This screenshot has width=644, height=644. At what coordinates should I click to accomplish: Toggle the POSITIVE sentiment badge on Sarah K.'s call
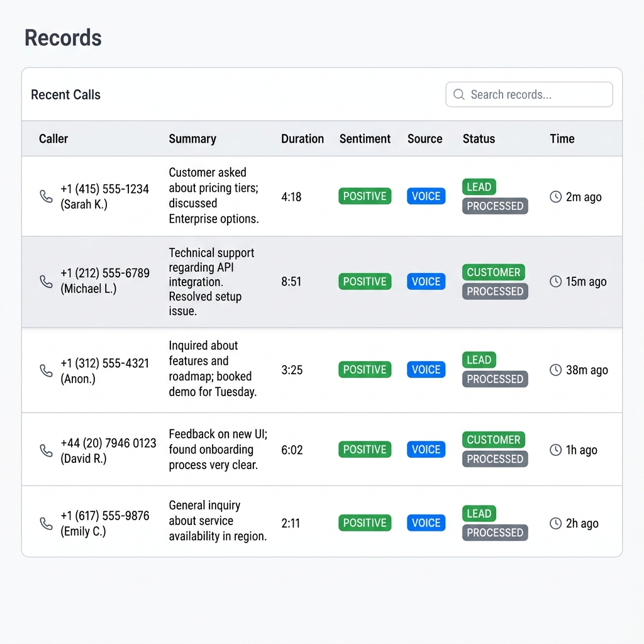[365, 196]
